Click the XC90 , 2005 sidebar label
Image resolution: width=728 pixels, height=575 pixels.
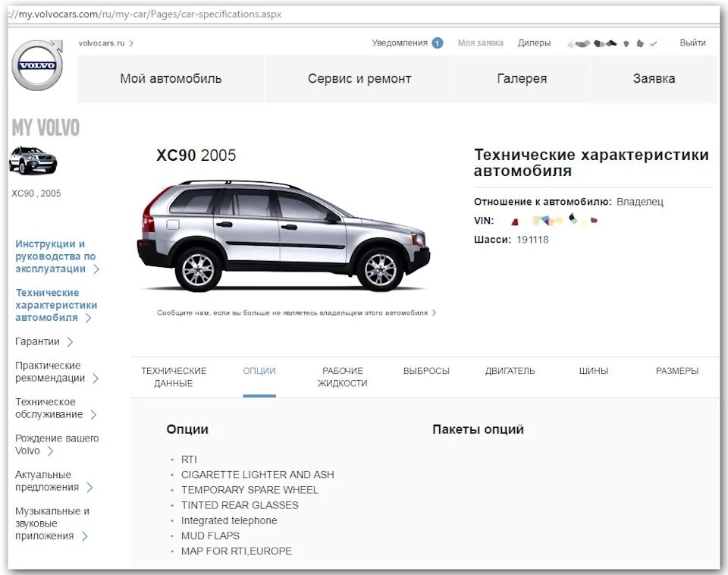(x=36, y=193)
